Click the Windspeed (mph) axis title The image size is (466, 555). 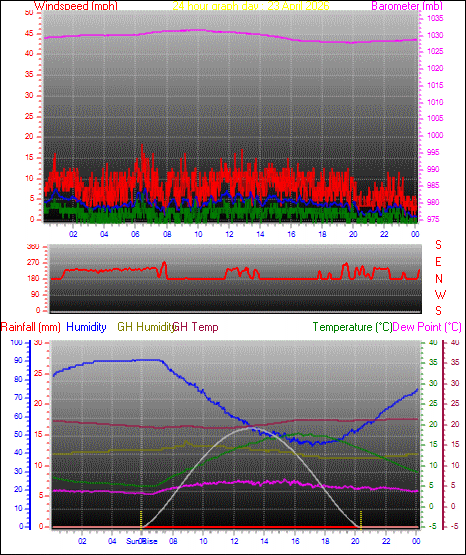76,6
